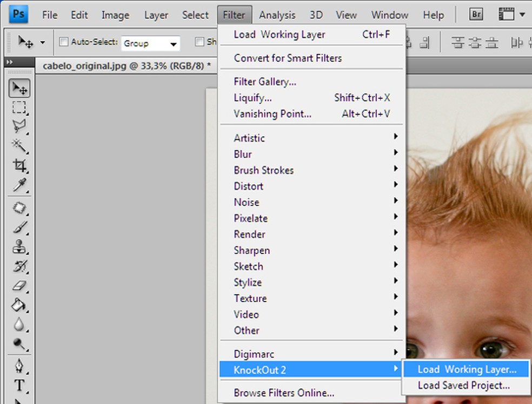This screenshot has height=404, width=532.
Task: Expand the Digimarc submenu
Action: coord(311,354)
